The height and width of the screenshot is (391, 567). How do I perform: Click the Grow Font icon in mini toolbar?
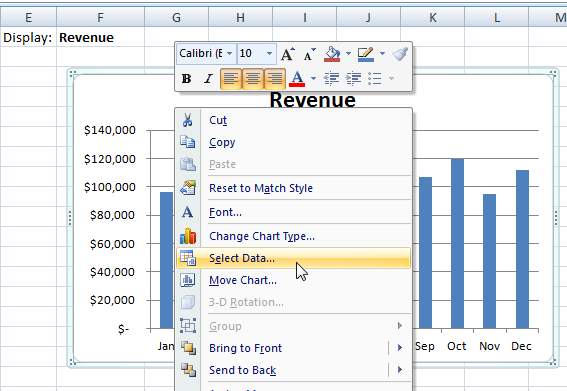point(287,54)
